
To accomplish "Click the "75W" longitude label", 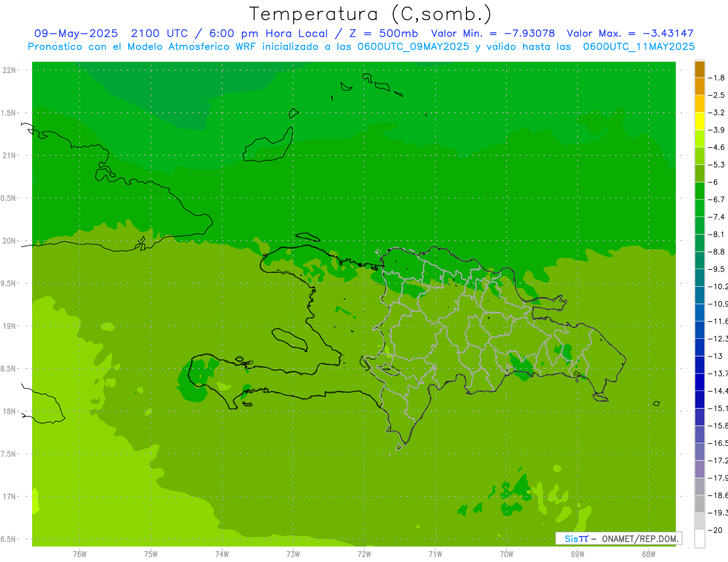I will (150, 554).
